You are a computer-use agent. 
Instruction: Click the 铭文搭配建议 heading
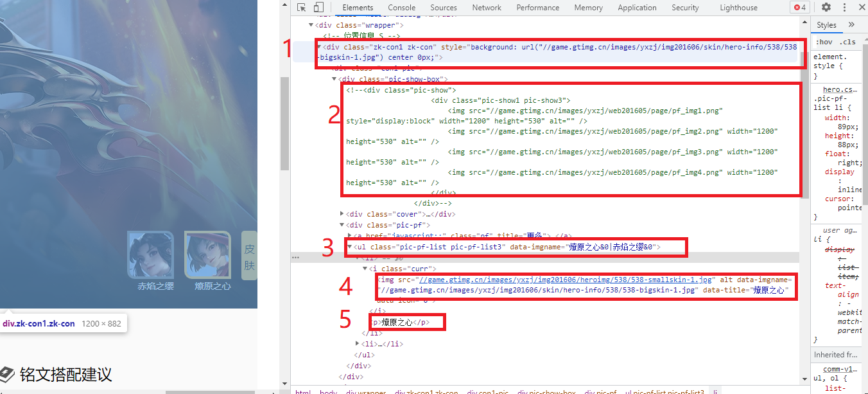tap(65, 374)
